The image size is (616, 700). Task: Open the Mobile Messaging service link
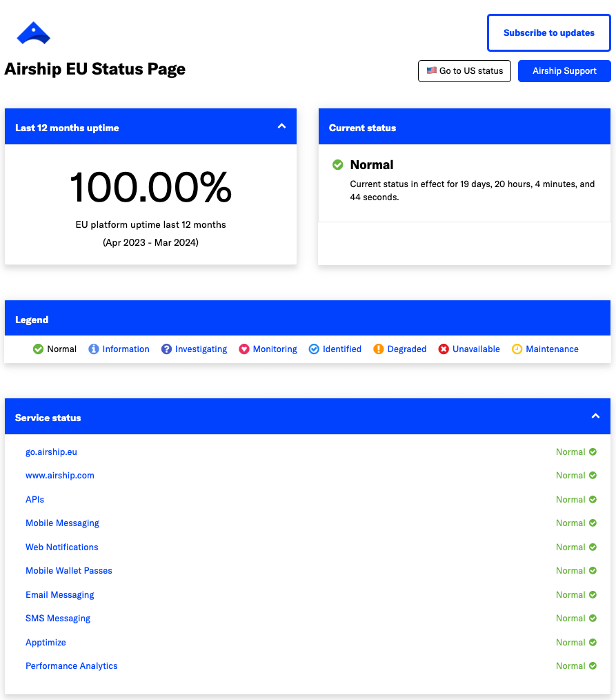click(x=62, y=523)
